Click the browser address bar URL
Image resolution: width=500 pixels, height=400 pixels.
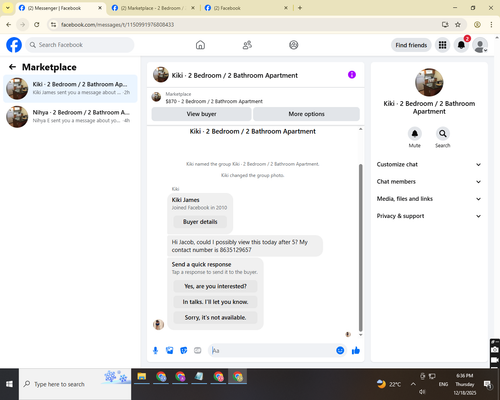(x=117, y=25)
